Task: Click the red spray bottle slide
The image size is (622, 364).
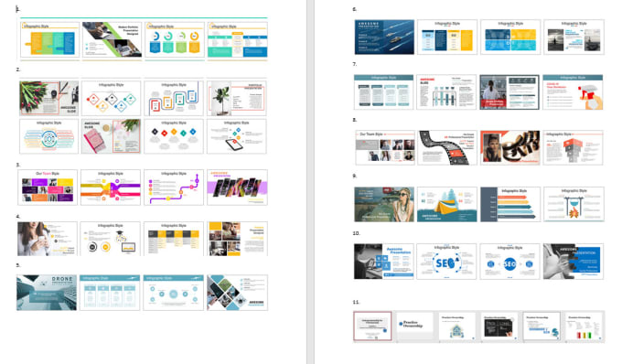Action: [573, 92]
